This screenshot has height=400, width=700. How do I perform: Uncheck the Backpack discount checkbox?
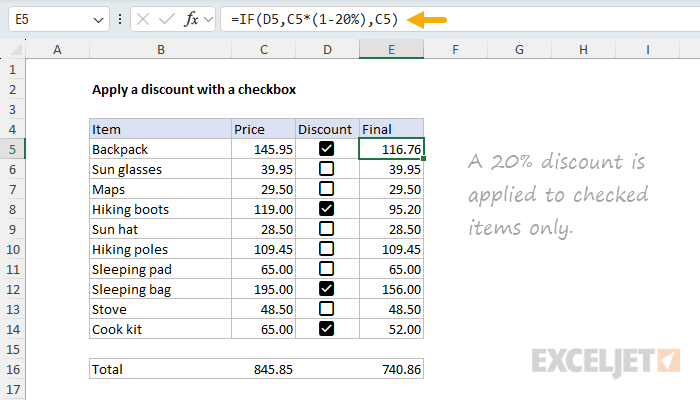pyautogui.click(x=326, y=149)
